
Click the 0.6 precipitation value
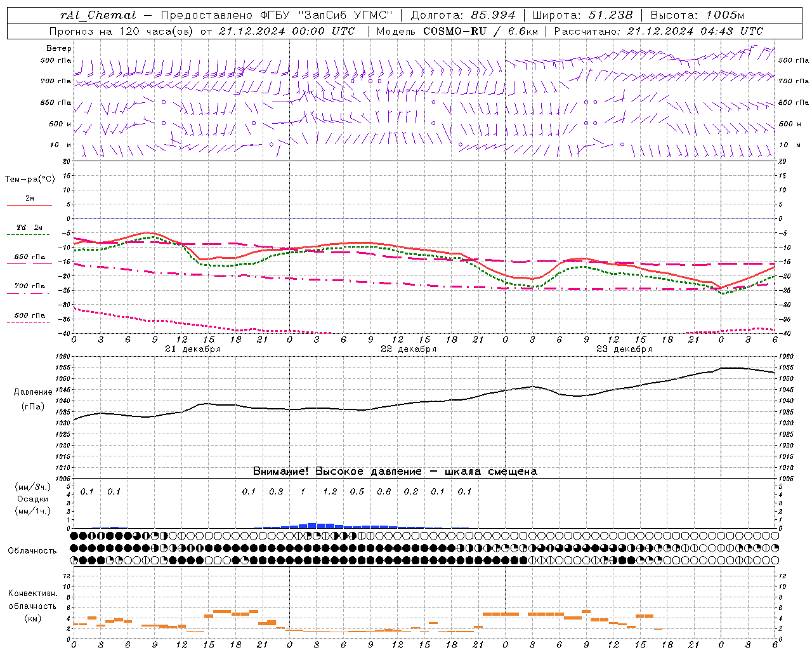(384, 492)
